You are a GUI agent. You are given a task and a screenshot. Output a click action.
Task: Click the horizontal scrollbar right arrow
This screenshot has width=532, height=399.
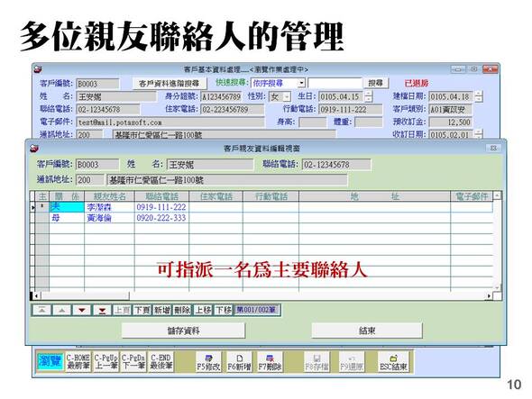(490, 296)
